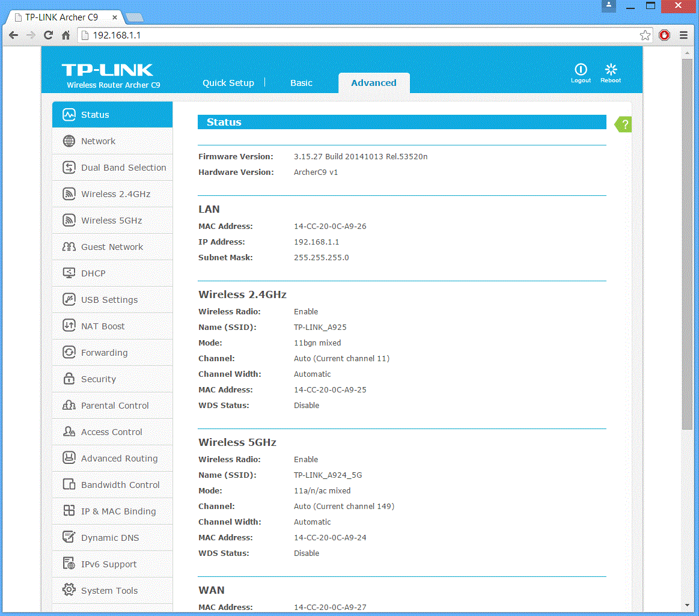The image size is (699, 616).
Task: Open the Chrome hamburger menu
Action: point(683,35)
